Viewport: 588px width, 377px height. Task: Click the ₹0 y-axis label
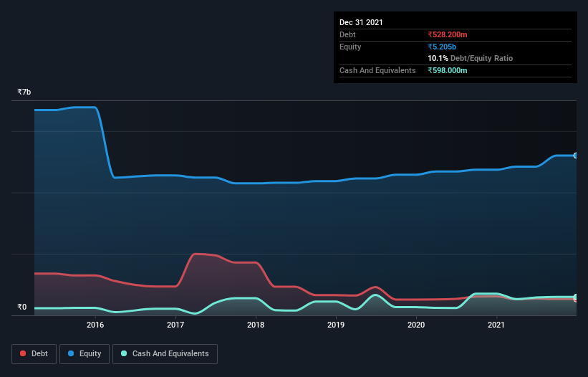(x=22, y=307)
